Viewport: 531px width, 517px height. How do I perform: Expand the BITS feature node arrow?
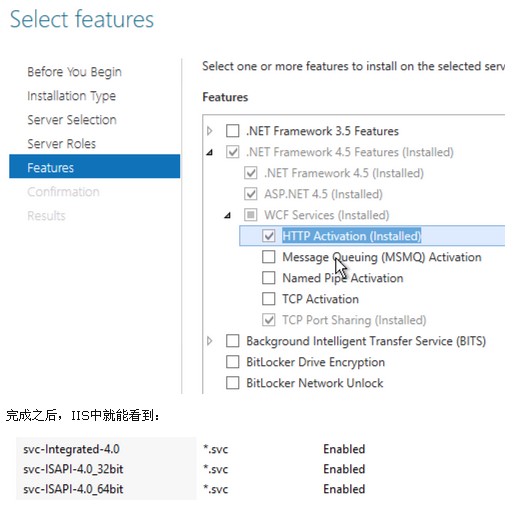(x=210, y=341)
